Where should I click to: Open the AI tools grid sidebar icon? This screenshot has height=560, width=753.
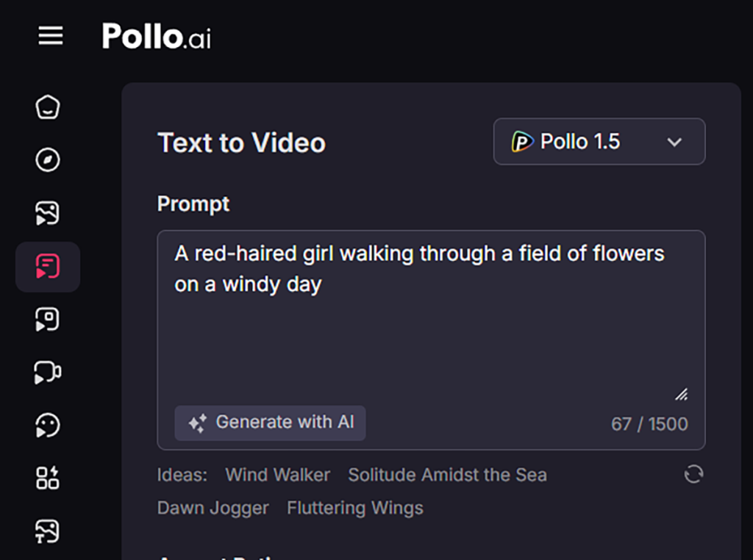[x=48, y=478]
